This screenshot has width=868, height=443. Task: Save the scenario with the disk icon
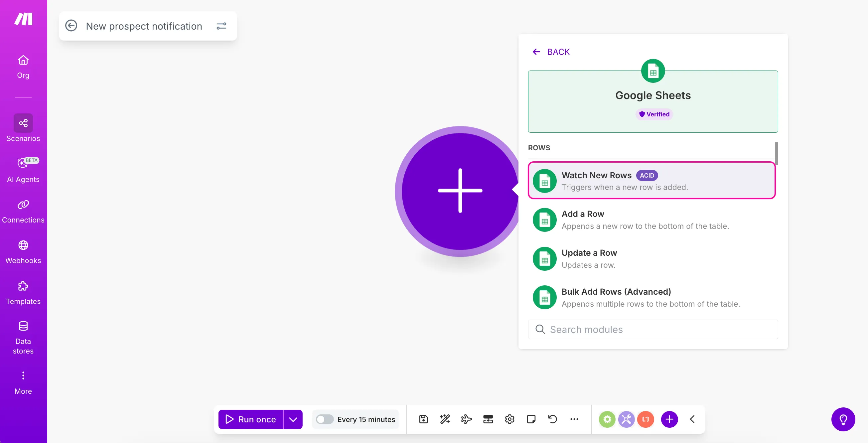[423, 419]
